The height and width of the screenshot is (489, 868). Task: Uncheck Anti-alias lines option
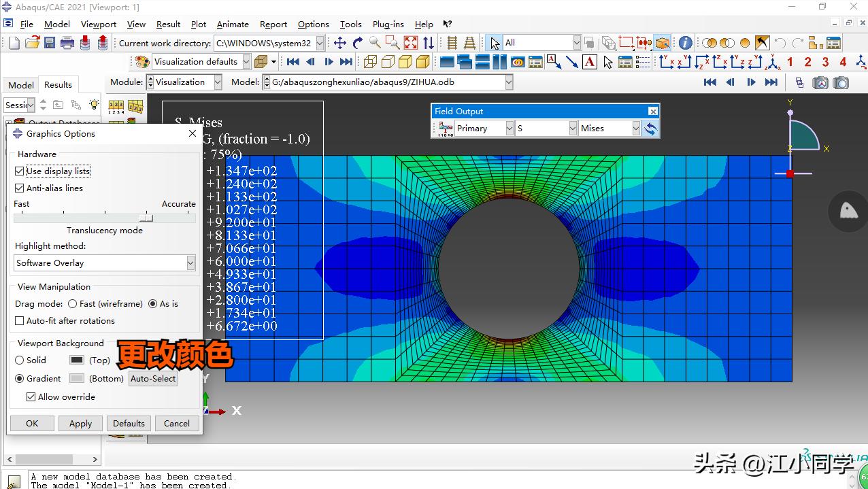pyautogui.click(x=20, y=188)
